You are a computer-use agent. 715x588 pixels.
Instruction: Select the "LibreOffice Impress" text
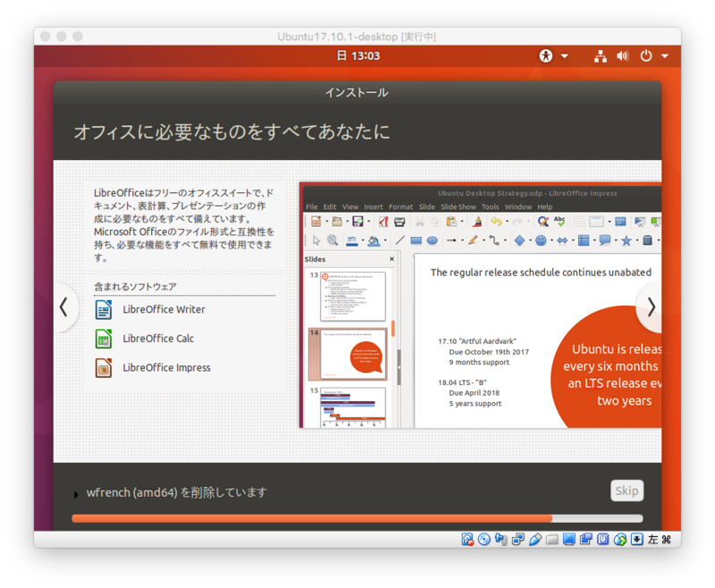tap(166, 368)
